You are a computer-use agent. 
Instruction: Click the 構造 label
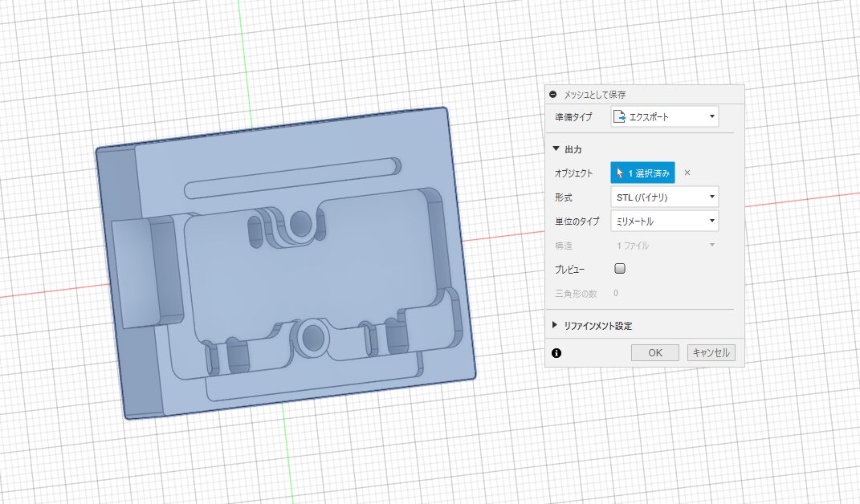(x=563, y=245)
